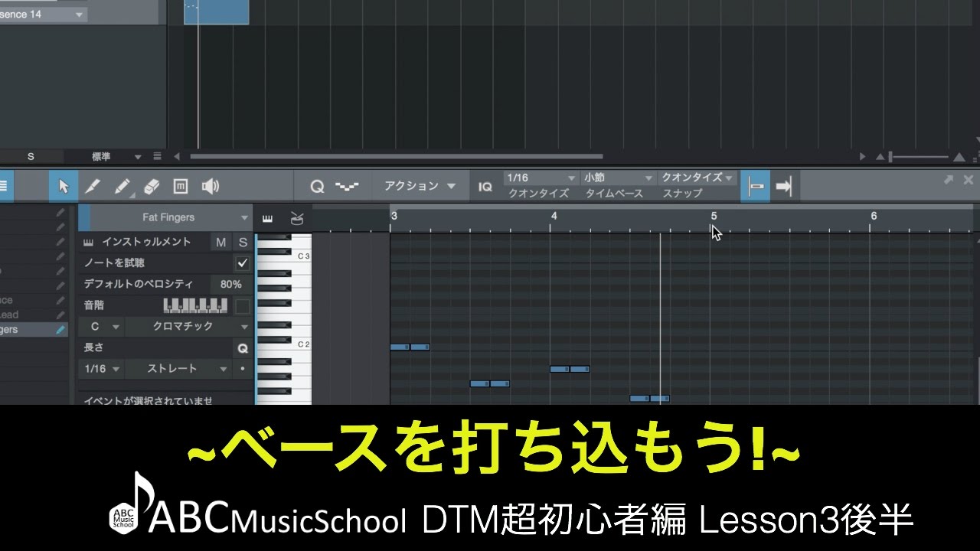The height and width of the screenshot is (551, 980).
Task: Click the デフォルトのベロシティ label
Action: click(138, 284)
